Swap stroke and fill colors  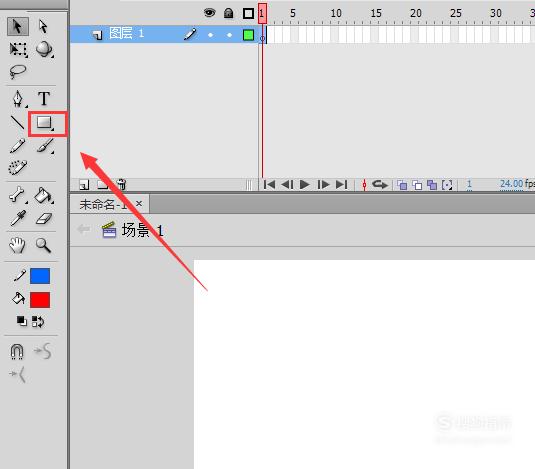pyautogui.click(x=38, y=321)
